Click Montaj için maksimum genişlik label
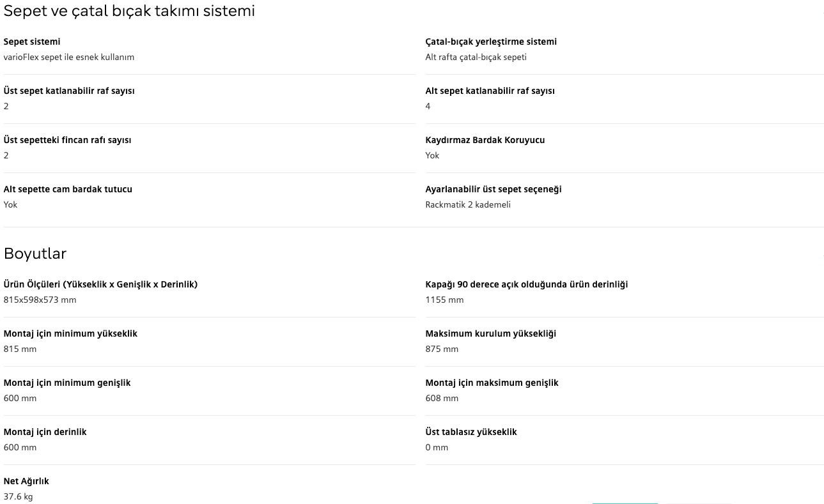The height and width of the screenshot is (504, 824). pyautogui.click(x=492, y=383)
